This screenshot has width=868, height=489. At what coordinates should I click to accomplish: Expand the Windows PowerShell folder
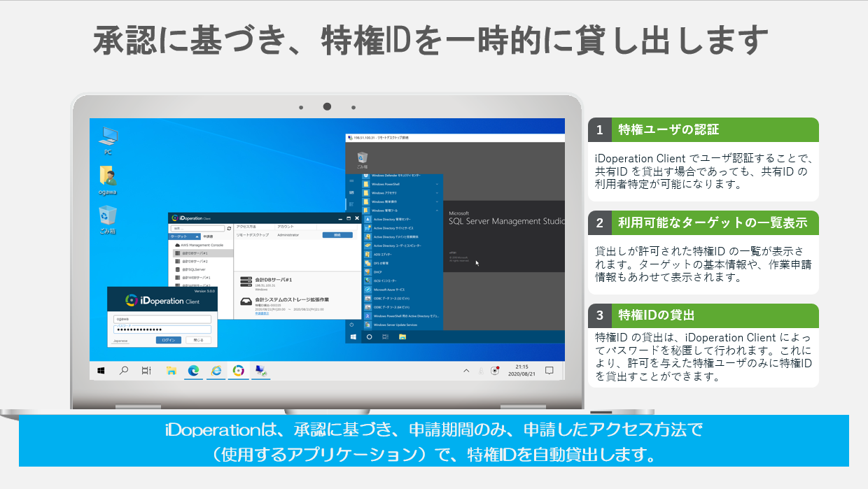pyautogui.click(x=437, y=184)
